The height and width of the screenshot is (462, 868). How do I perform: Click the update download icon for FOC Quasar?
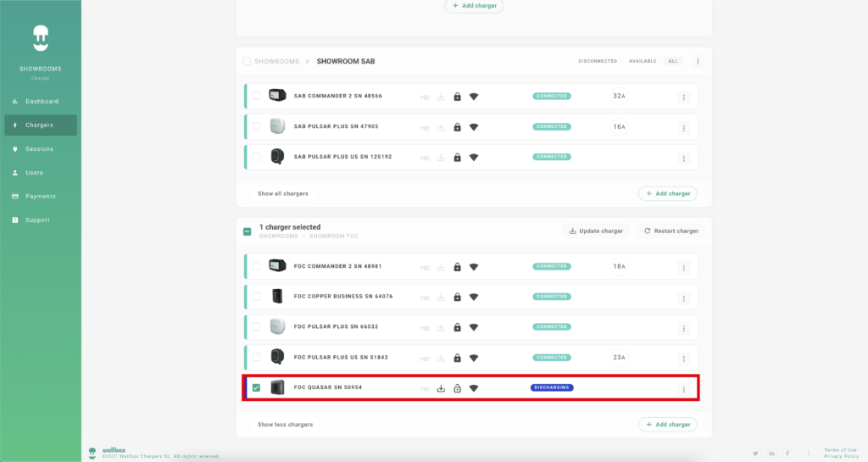pos(441,388)
